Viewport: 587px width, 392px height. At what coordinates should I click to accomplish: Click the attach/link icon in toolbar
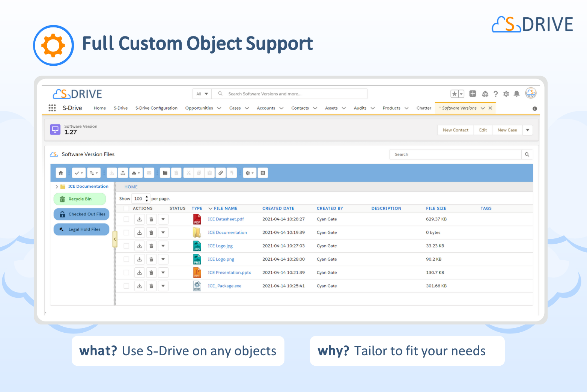(x=220, y=173)
